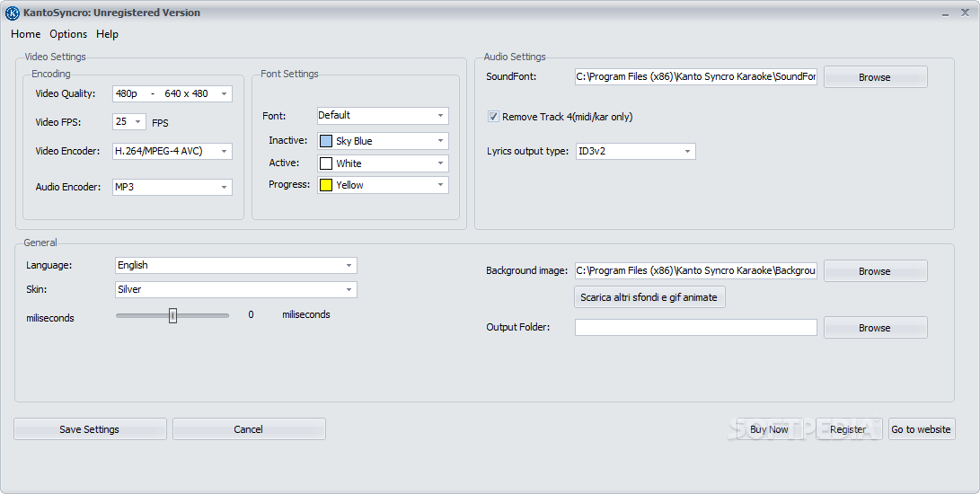Click the empty Output Folder field
Viewport: 980px width, 494px height.
point(695,327)
